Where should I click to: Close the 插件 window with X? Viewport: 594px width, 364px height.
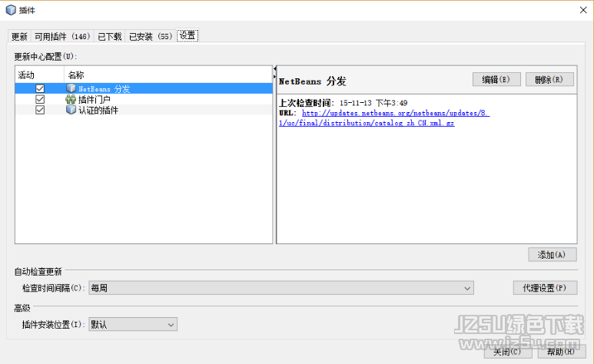point(583,10)
